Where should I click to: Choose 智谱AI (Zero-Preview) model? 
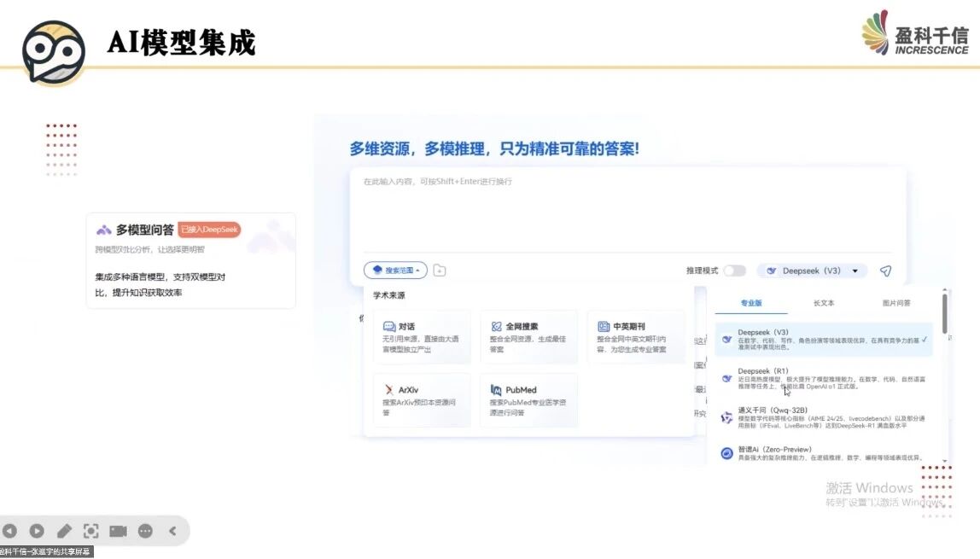click(x=824, y=453)
